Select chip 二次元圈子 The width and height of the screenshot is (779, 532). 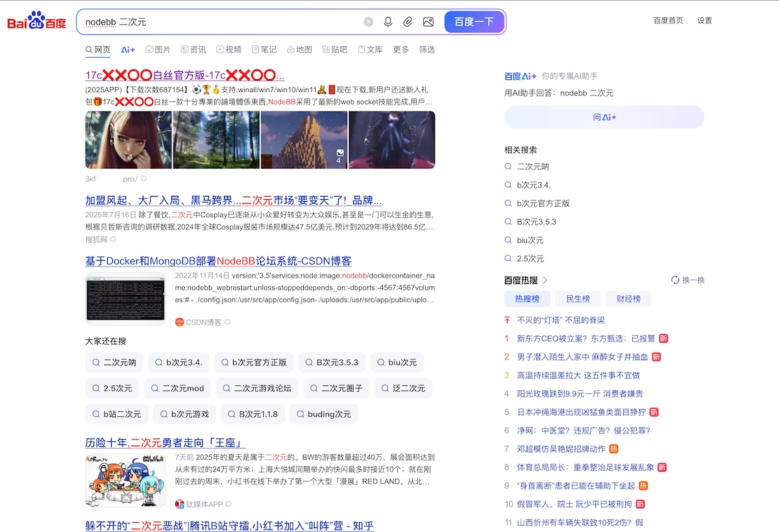336,389
